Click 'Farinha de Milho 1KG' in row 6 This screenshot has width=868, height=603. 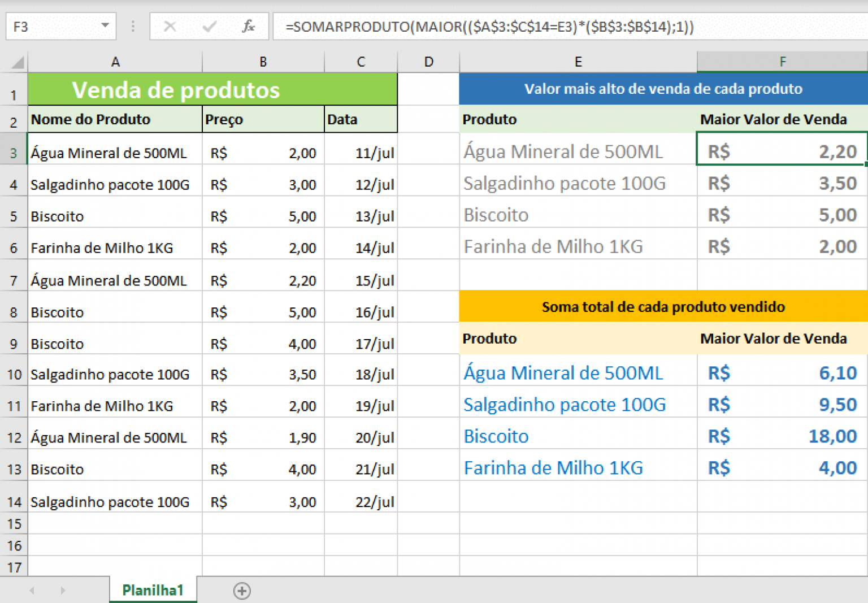pos(115,245)
